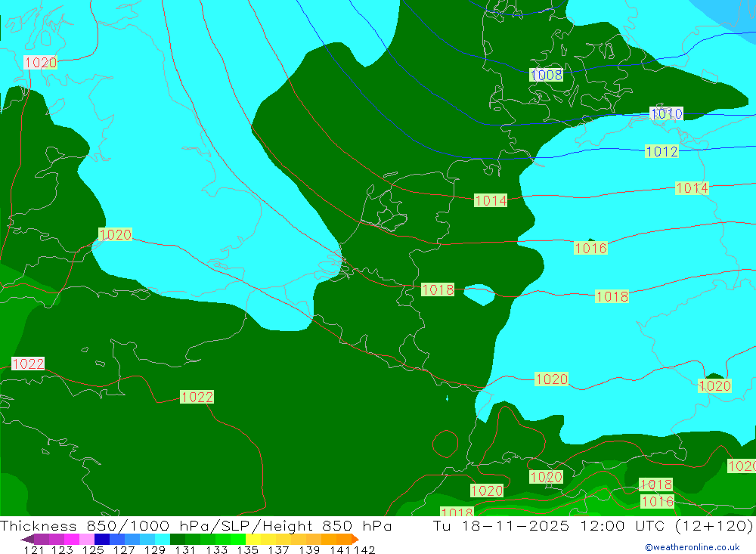Click the 1022 label with the white background
756x554 pixels.
[28, 364]
